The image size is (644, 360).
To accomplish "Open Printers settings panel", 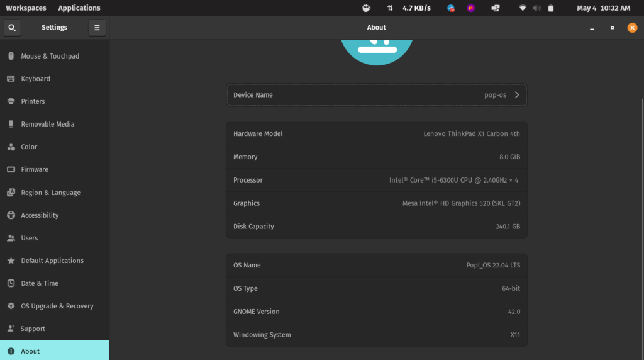I will 55,101.
